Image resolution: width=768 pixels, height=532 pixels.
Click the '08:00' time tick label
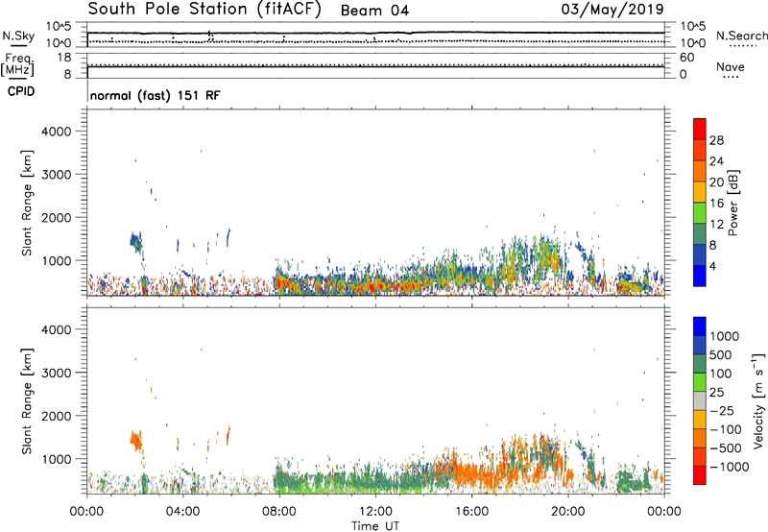pyautogui.click(x=279, y=512)
